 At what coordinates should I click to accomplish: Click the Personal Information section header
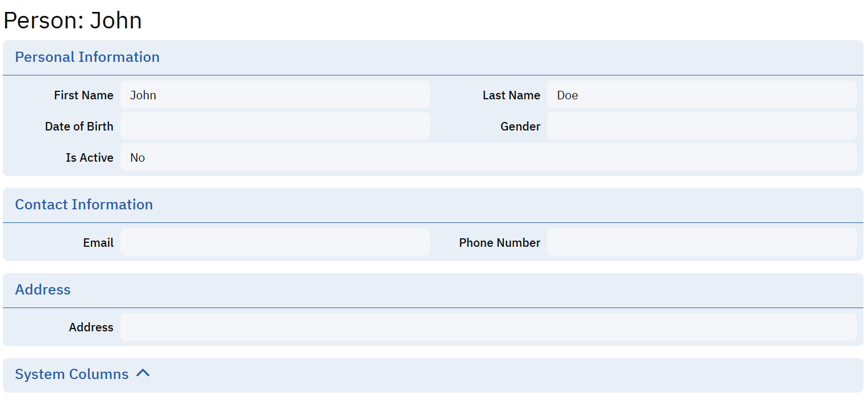(87, 57)
